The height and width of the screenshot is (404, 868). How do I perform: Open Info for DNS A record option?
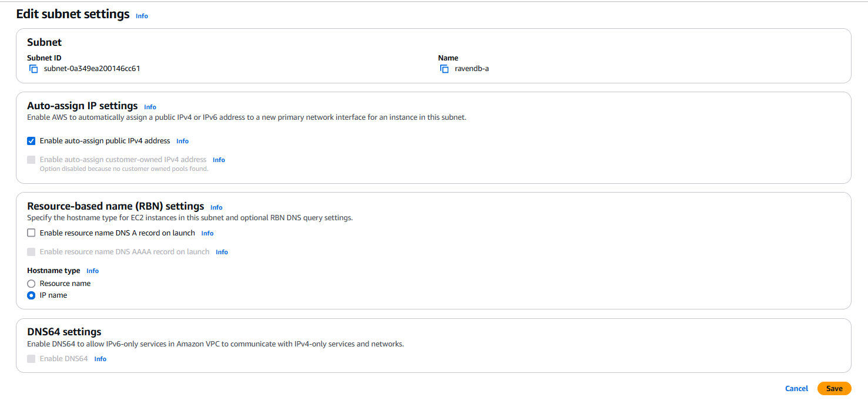pos(207,234)
